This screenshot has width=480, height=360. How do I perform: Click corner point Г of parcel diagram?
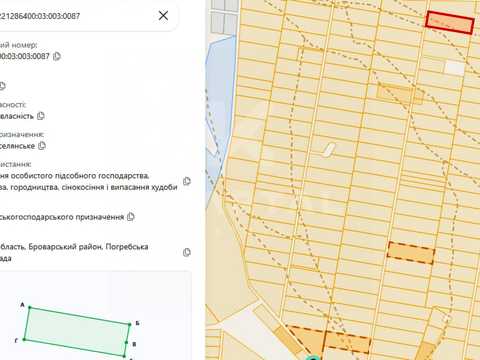(x=24, y=340)
